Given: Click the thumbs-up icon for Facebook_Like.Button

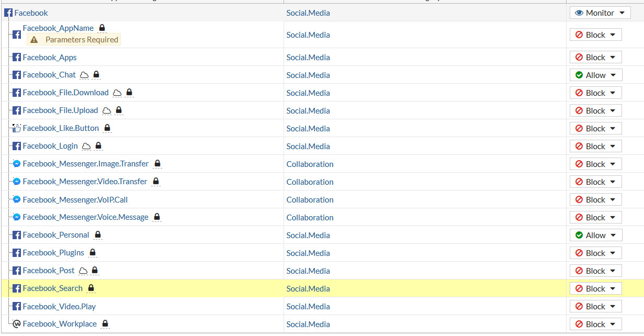Looking at the screenshot, I should click(16, 128).
